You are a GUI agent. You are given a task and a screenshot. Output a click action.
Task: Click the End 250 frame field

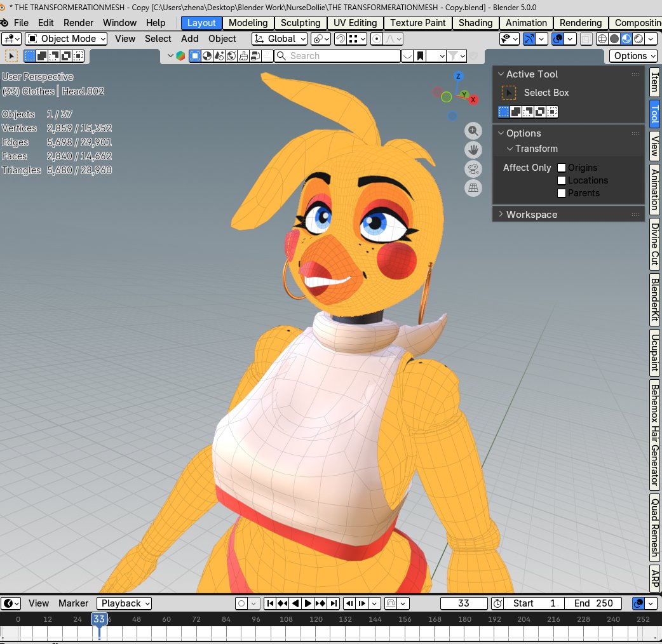pyautogui.click(x=593, y=603)
